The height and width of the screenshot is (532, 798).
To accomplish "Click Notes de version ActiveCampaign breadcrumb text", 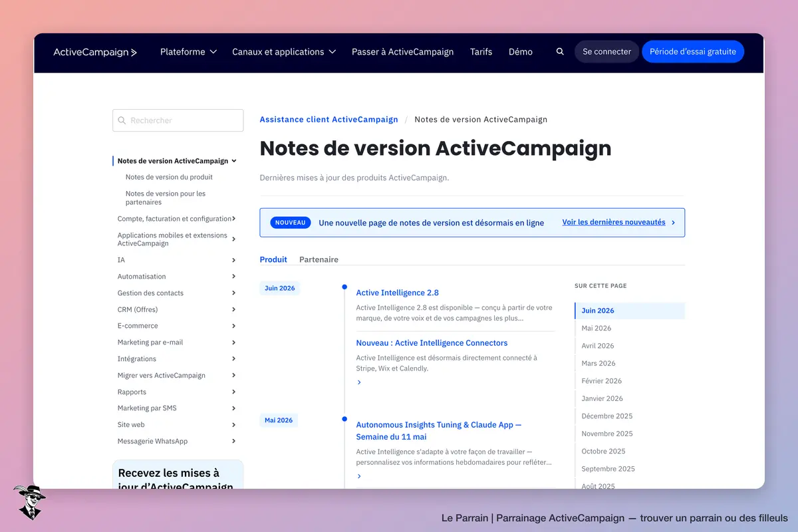I will (481, 120).
